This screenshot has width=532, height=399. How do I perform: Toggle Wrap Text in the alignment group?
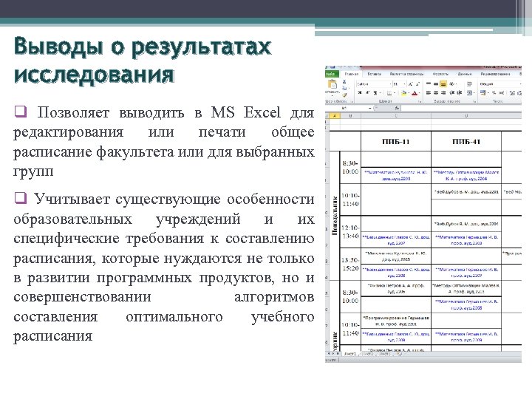pos(469,83)
